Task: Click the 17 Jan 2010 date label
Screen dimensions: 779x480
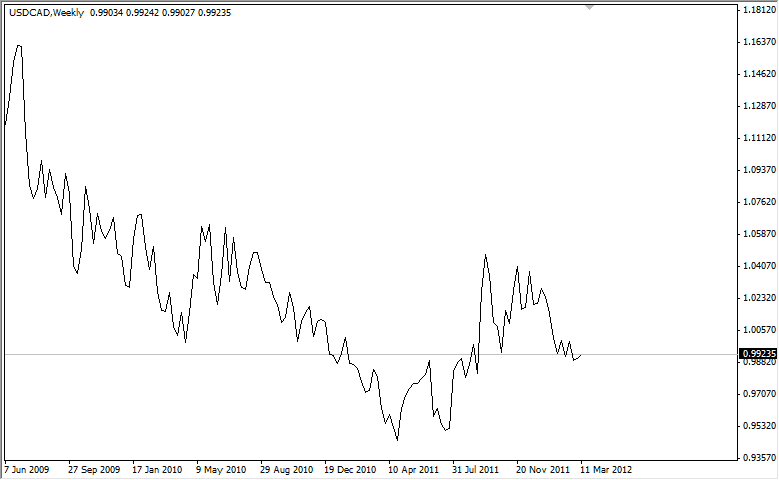Action: [157, 470]
